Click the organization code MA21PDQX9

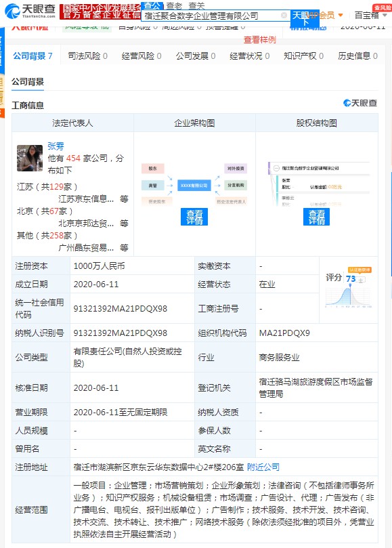tap(284, 333)
